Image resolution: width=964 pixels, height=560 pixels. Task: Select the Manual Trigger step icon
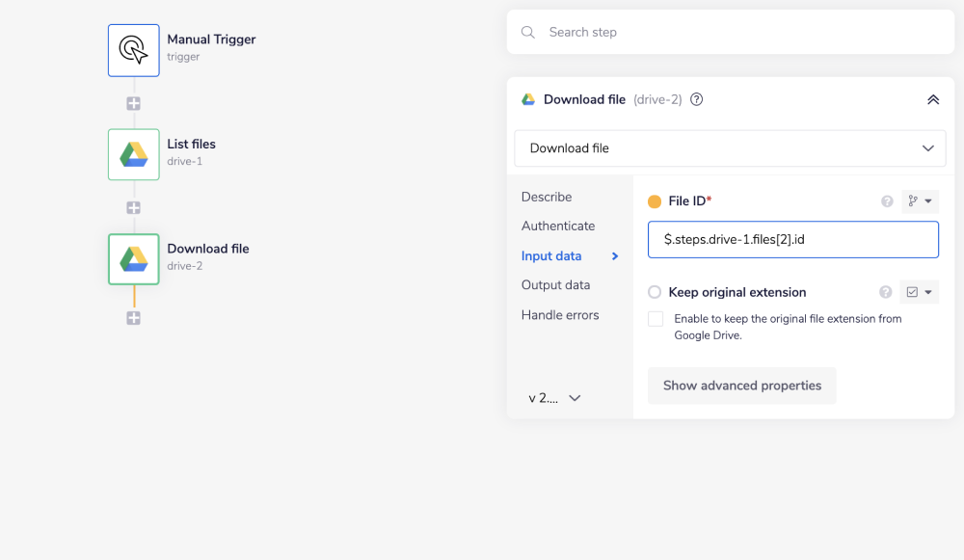point(133,49)
